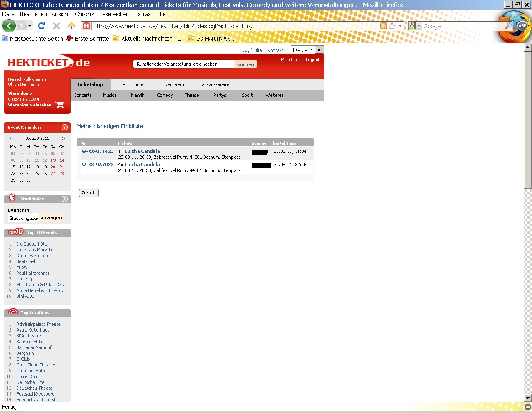Open the Concerts category
Screen dimensions: 532x413
point(83,95)
